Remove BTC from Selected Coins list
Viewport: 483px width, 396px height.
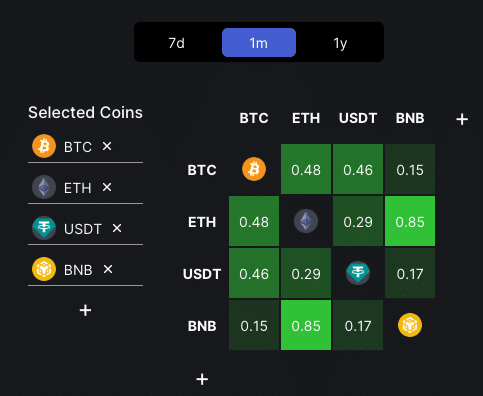pyautogui.click(x=107, y=146)
